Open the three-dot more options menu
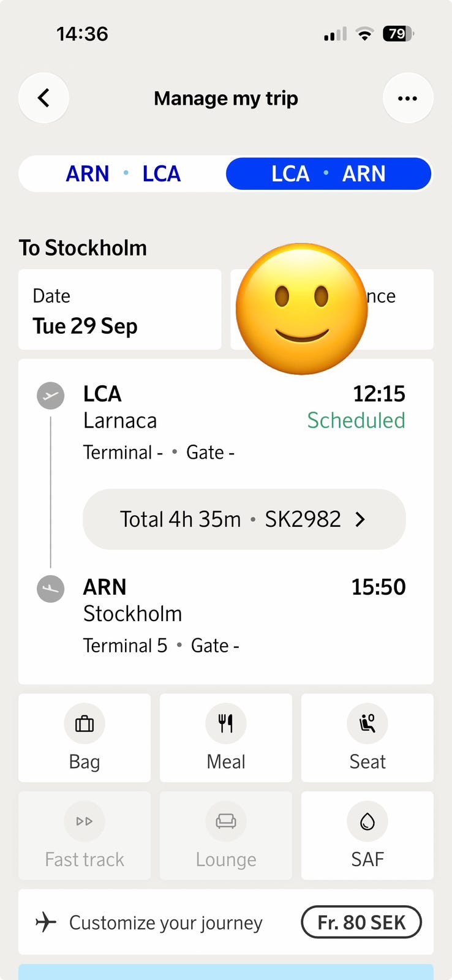This screenshot has width=452, height=980. pyautogui.click(x=408, y=98)
